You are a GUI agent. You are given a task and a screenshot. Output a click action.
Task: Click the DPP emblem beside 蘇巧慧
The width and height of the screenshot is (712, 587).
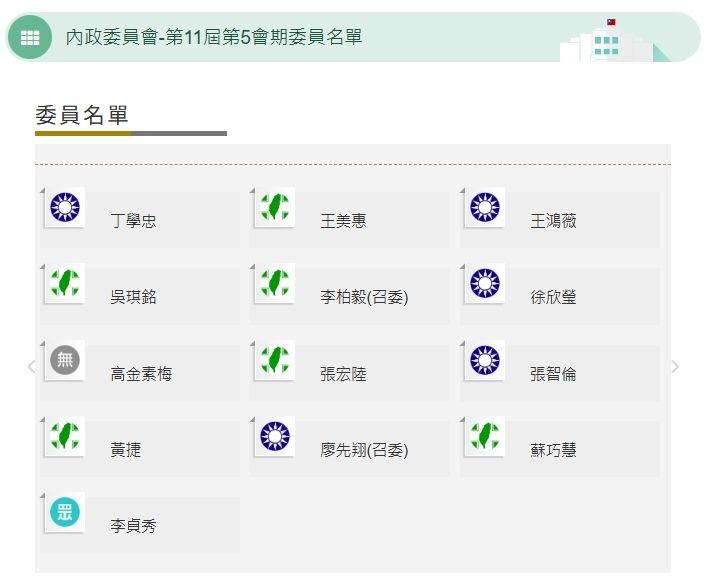485,436
